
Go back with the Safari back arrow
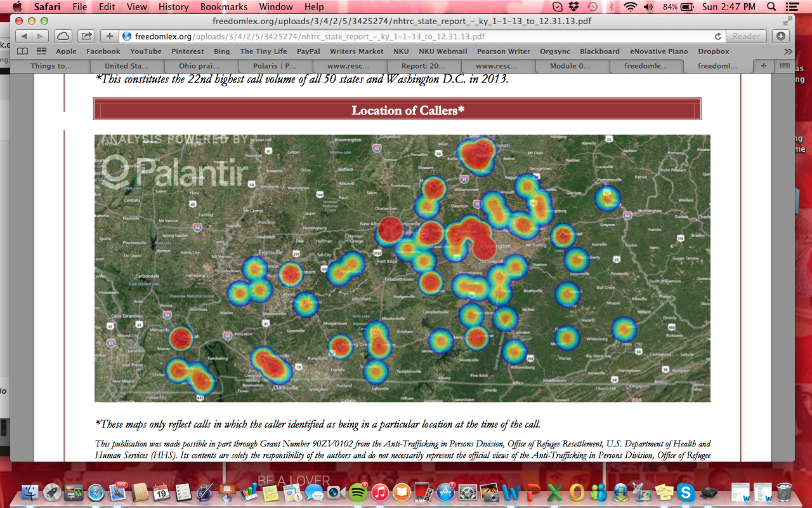tap(23, 36)
